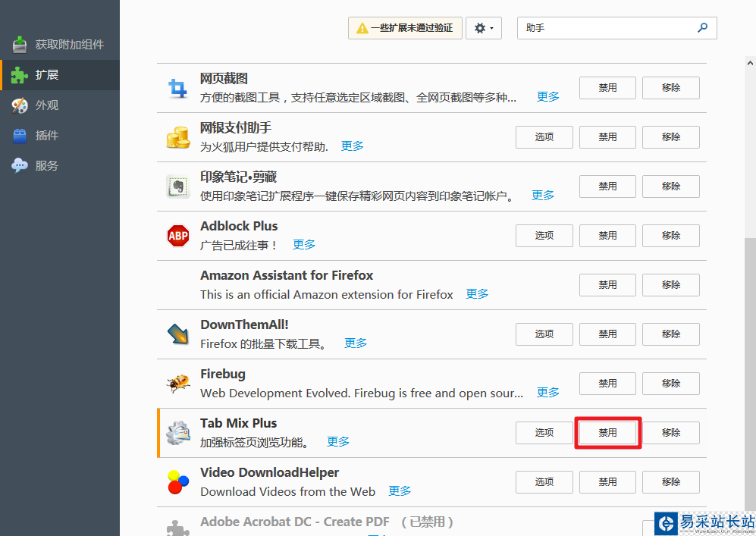Click 更多 link for Video DownloadHelper
The height and width of the screenshot is (536, 756).
click(x=400, y=491)
